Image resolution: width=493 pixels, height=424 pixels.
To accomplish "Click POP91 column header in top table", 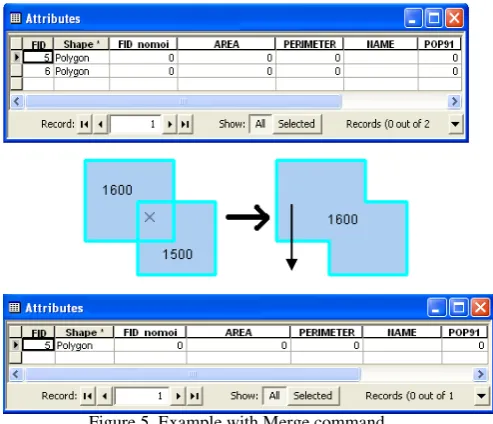I will [439, 44].
